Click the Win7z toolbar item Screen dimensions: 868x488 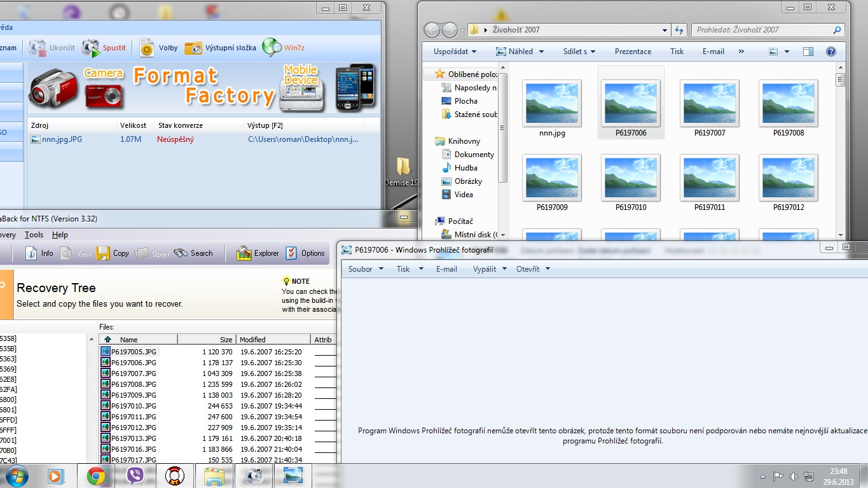[x=284, y=48]
